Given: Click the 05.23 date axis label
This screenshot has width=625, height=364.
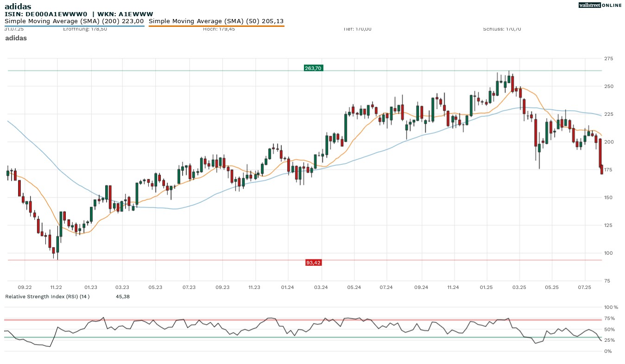Looking at the screenshot, I should point(155,287).
